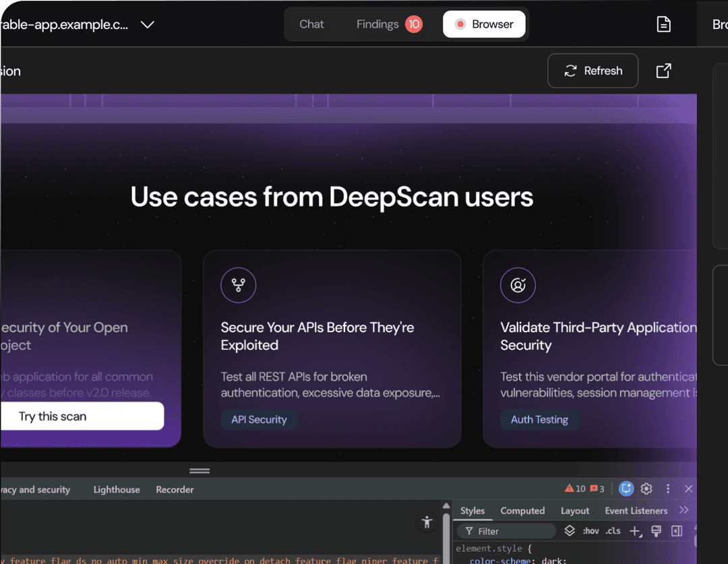The height and width of the screenshot is (564, 728).
Task: Select the Layout pane tab
Action: (x=575, y=511)
